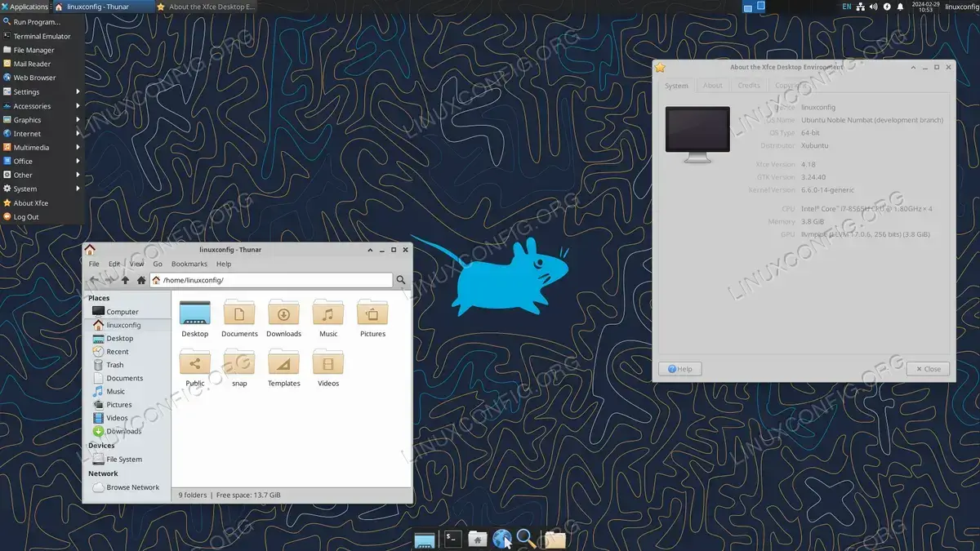
Task: Switch to linuxconfig - Thunar taskbar button
Action: [104, 7]
